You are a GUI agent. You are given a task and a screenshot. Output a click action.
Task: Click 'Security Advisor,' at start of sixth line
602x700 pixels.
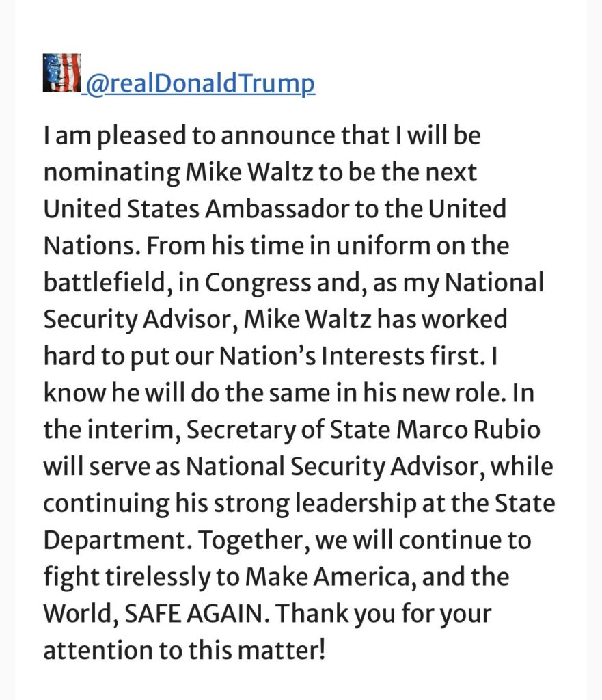(x=140, y=320)
